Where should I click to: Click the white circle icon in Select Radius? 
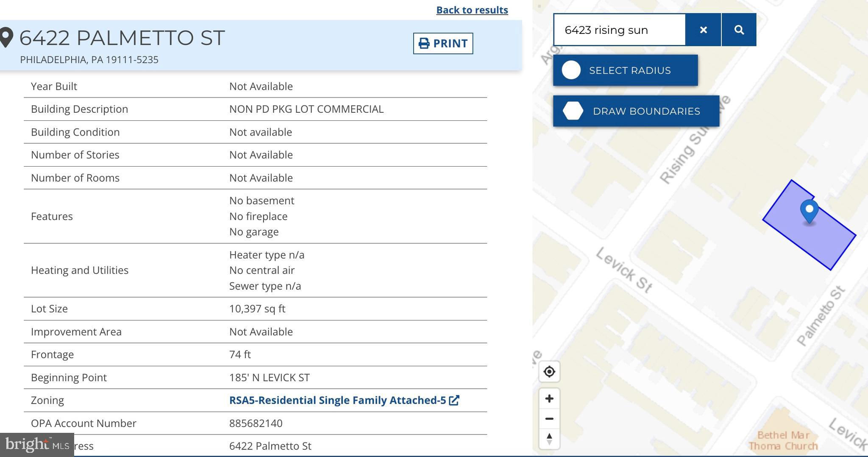pos(571,70)
